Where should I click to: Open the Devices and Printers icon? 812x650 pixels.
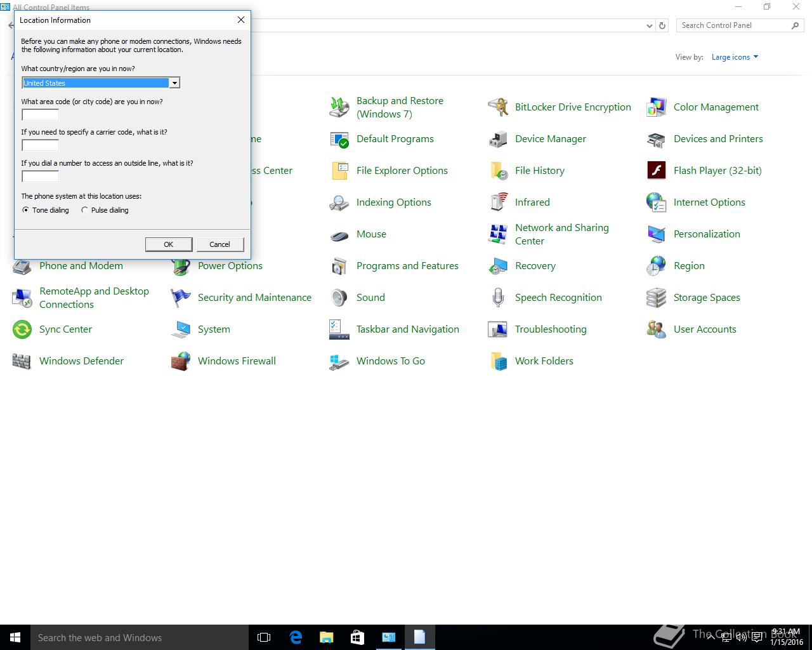pos(657,139)
